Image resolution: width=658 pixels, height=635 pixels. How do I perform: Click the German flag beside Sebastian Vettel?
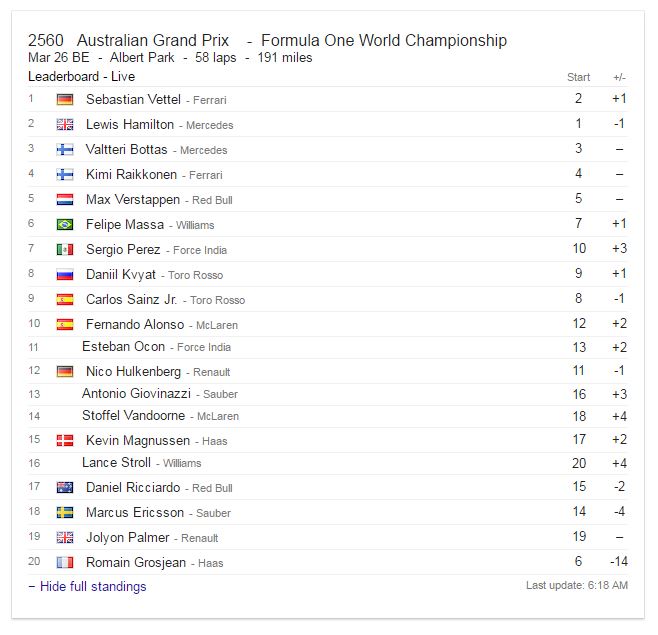tap(65, 99)
